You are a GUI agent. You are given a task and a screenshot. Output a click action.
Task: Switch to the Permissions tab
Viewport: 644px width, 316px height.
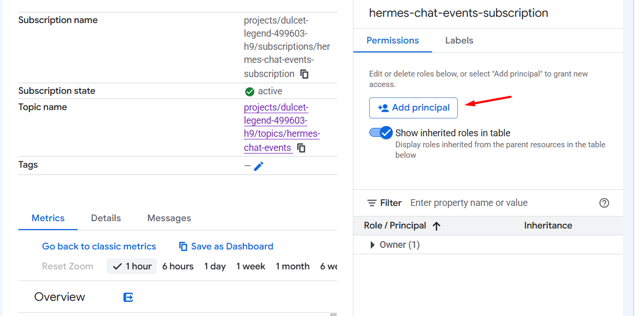(393, 40)
